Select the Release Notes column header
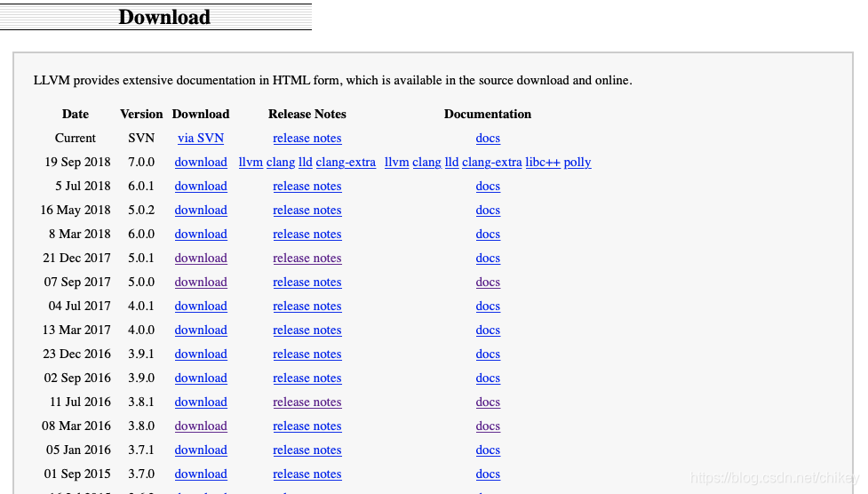The width and height of the screenshot is (868, 494). pyautogui.click(x=307, y=114)
